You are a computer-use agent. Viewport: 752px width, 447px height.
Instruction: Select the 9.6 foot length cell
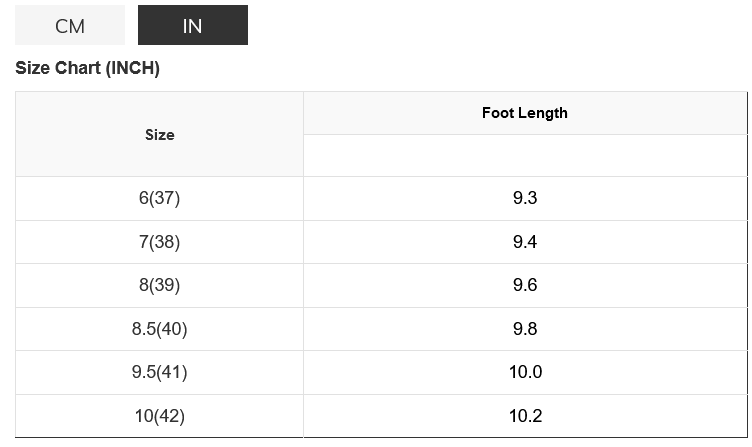524,285
